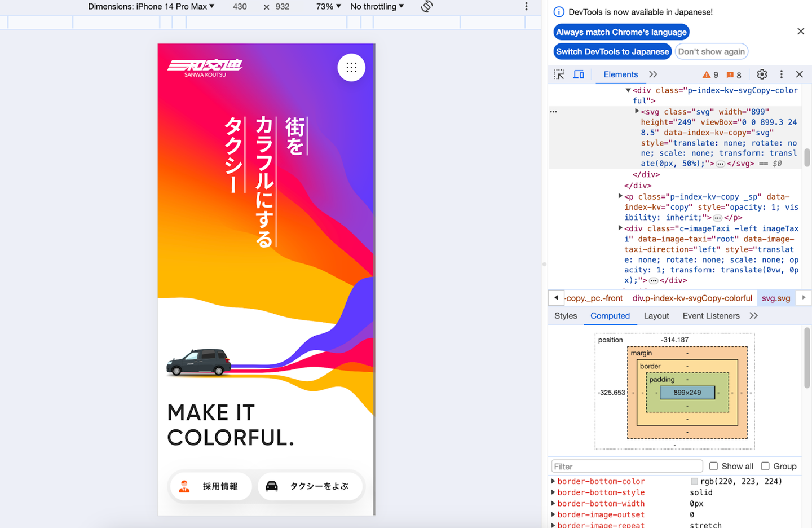Click the Sanwa Koutsu logo
Screen dimensions: 812x528
pos(205,68)
